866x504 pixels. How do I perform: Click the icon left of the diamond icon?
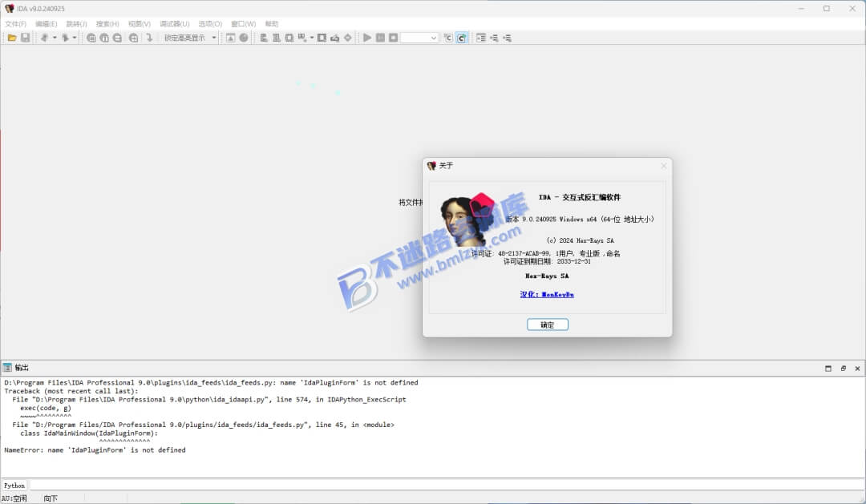[334, 38]
